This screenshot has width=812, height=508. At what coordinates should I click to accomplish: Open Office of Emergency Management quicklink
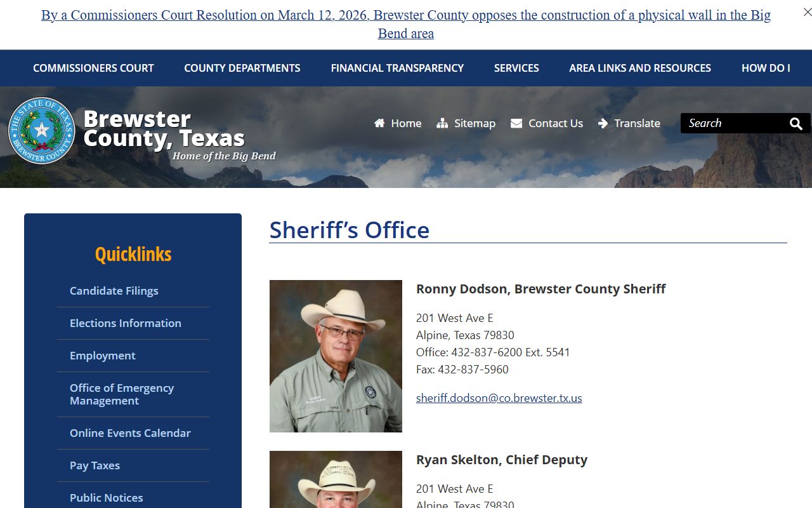[x=122, y=394]
